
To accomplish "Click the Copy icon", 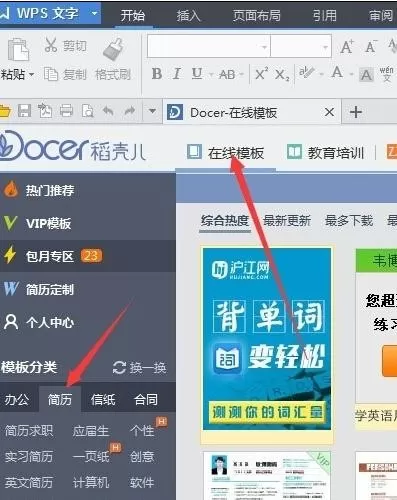I will (51, 74).
